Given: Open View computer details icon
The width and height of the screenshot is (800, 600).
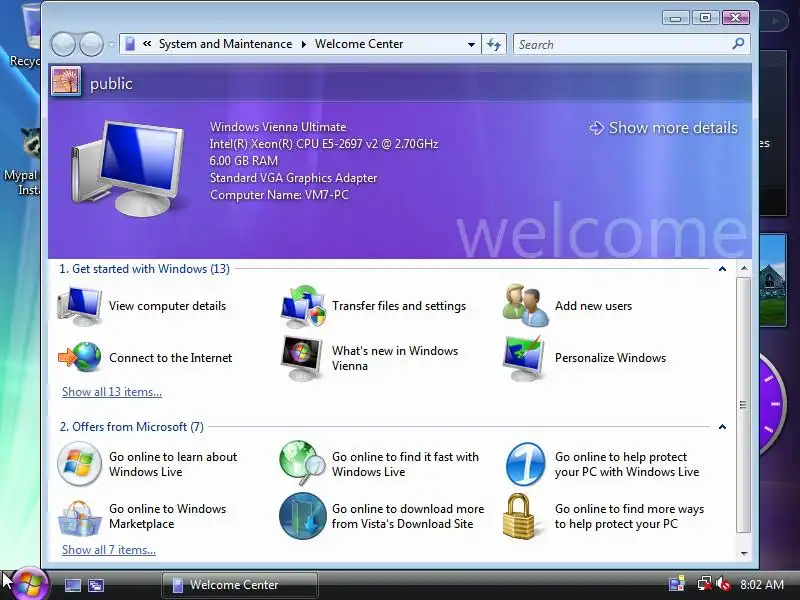Looking at the screenshot, I should click(x=80, y=306).
